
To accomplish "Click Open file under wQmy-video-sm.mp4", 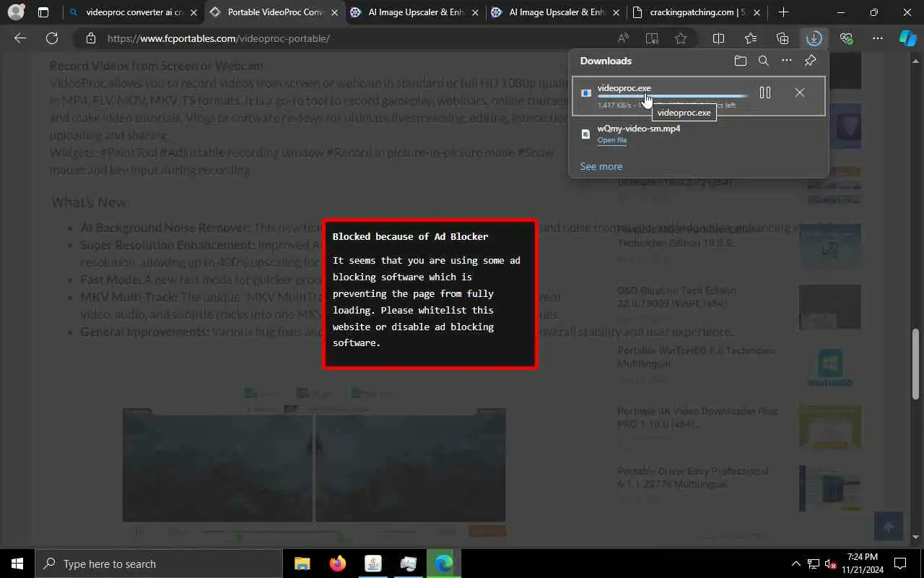I will (x=611, y=140).
